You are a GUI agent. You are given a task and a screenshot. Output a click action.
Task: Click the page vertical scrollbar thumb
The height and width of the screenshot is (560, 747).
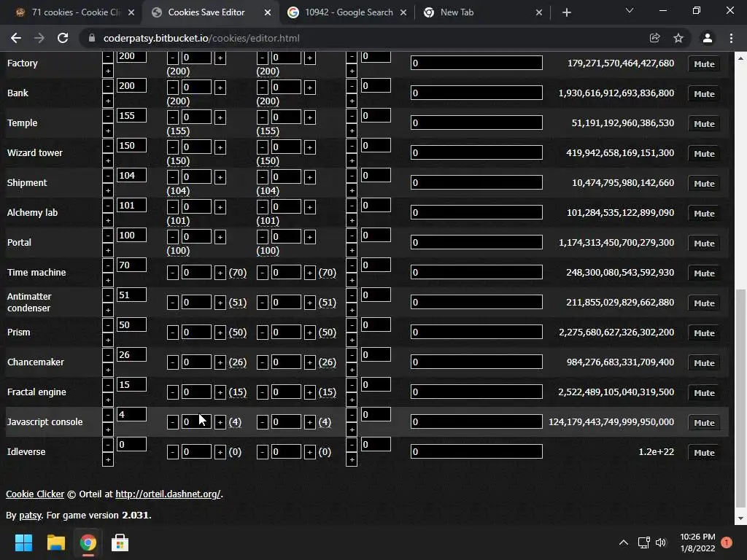tap(740, 399)
